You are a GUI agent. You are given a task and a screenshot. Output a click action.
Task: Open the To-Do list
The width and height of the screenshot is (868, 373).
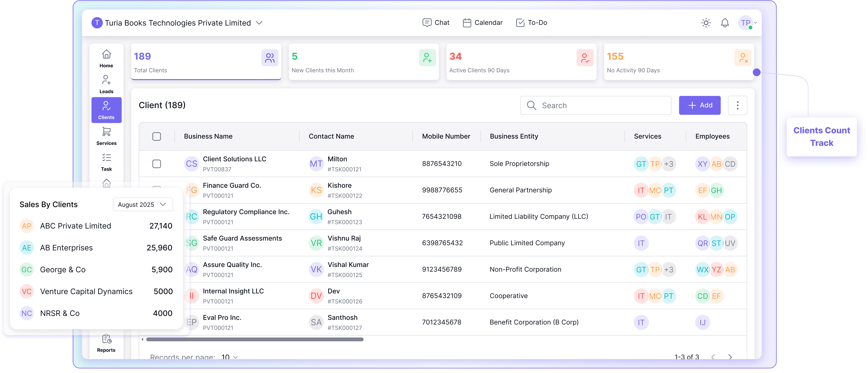(531, 23)
